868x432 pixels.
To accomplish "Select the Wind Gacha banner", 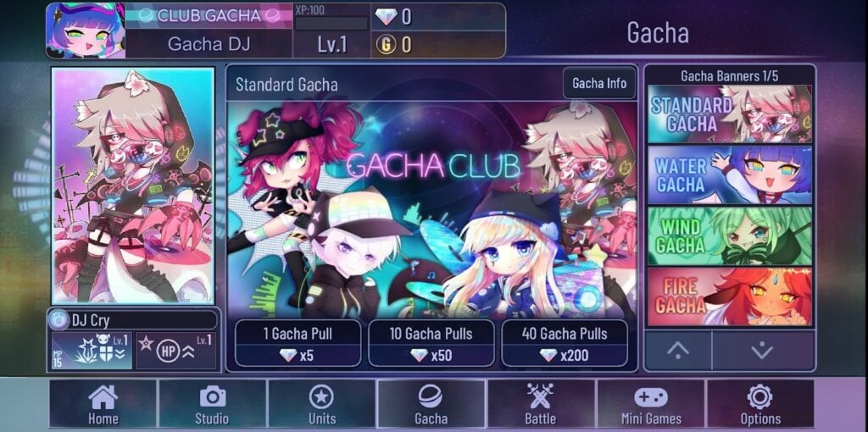I will (730, 235).
